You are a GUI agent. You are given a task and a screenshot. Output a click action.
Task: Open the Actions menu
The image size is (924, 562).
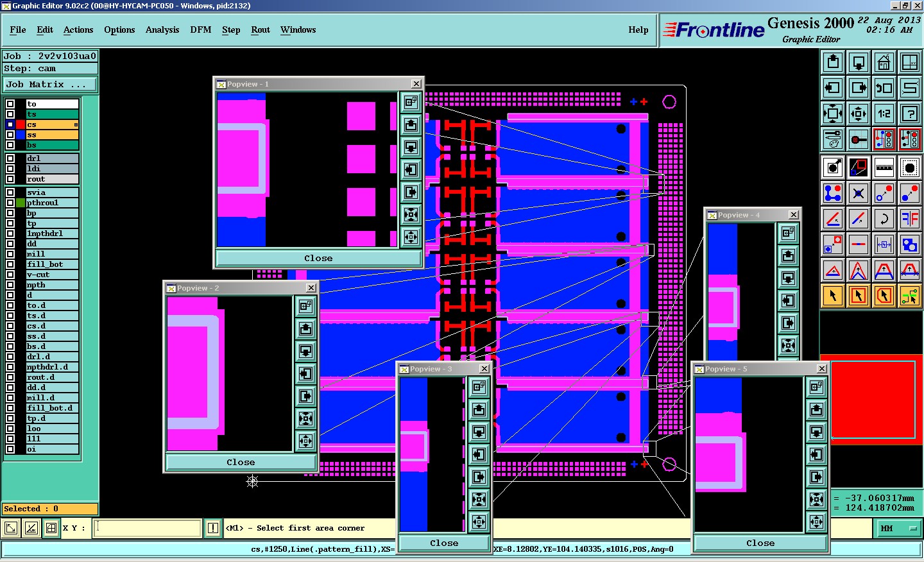(78, 30)
